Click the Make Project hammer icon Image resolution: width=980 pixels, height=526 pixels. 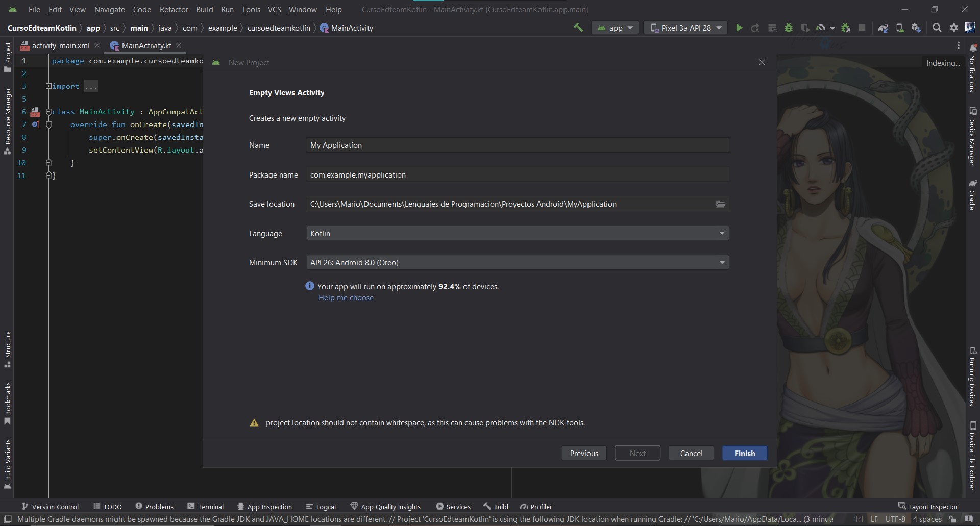click(578, 28)
